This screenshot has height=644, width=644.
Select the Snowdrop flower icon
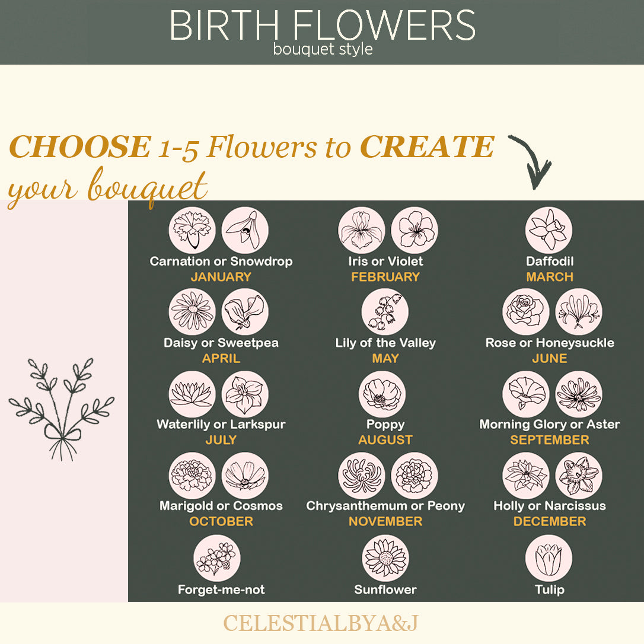(x=245, y=230)
